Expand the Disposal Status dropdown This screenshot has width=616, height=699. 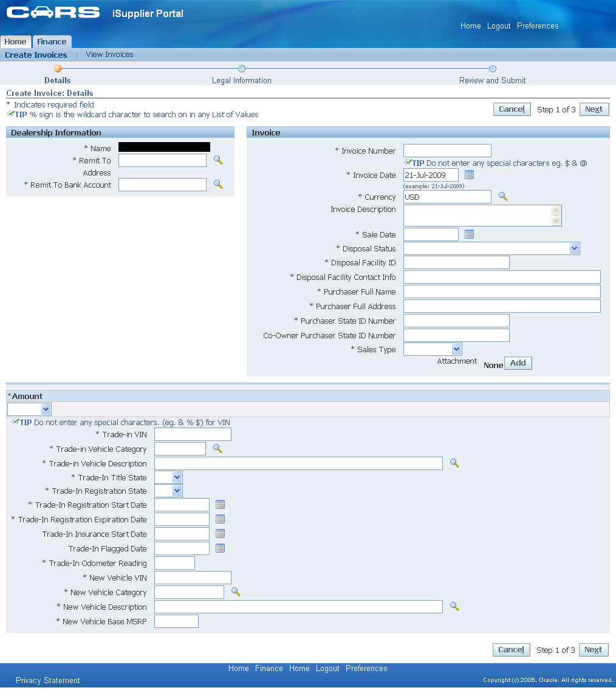[575, 248]
